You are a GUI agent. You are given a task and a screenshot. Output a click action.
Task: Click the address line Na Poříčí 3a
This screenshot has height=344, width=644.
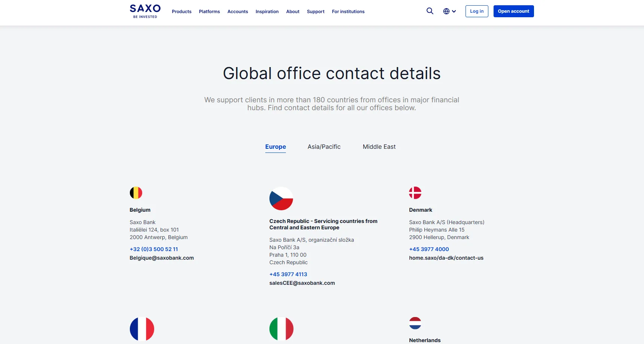click(x=284, y=247)
